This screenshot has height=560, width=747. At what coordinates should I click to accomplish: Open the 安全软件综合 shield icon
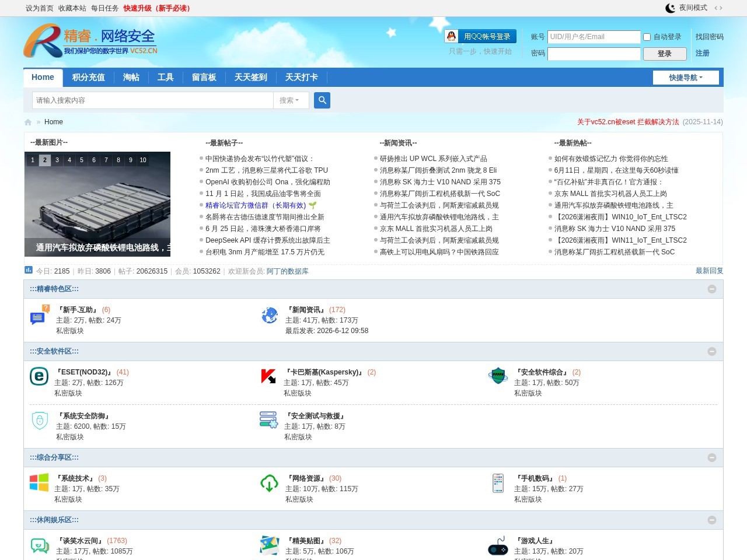(498, 376)
